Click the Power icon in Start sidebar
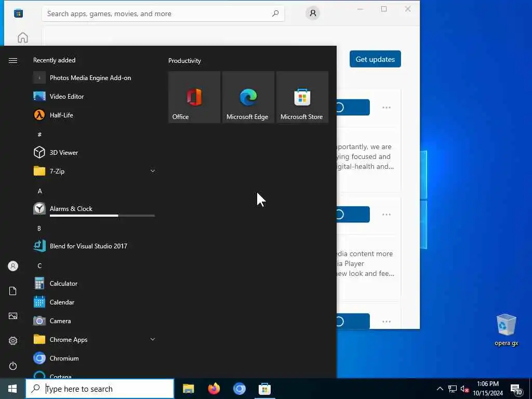 (x=13, y=366)
